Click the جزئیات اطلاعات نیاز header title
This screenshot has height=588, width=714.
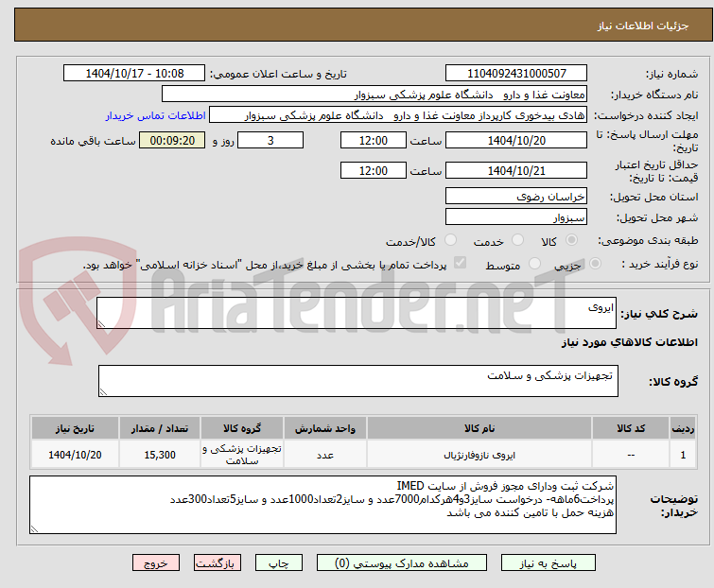pyautogui.click(x=643, y=26)
